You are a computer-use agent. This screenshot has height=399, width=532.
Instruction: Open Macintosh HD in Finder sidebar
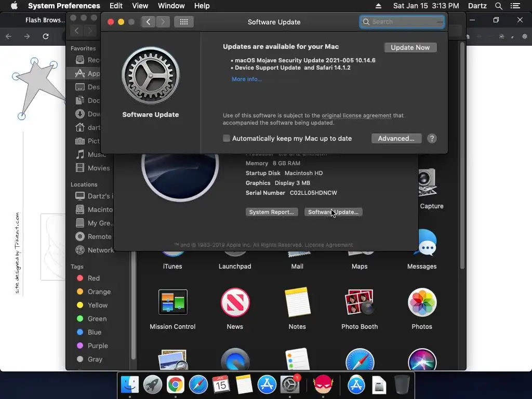click(94, 210)
